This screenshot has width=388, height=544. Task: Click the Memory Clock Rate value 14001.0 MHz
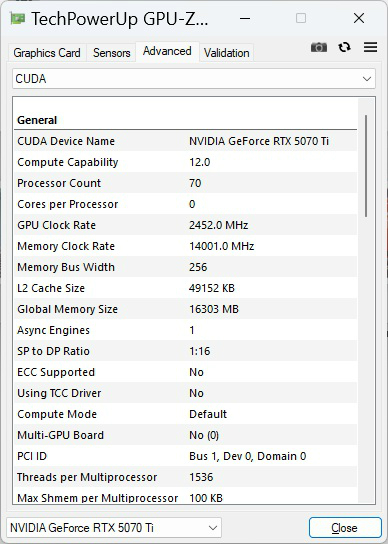coord(222,246)
